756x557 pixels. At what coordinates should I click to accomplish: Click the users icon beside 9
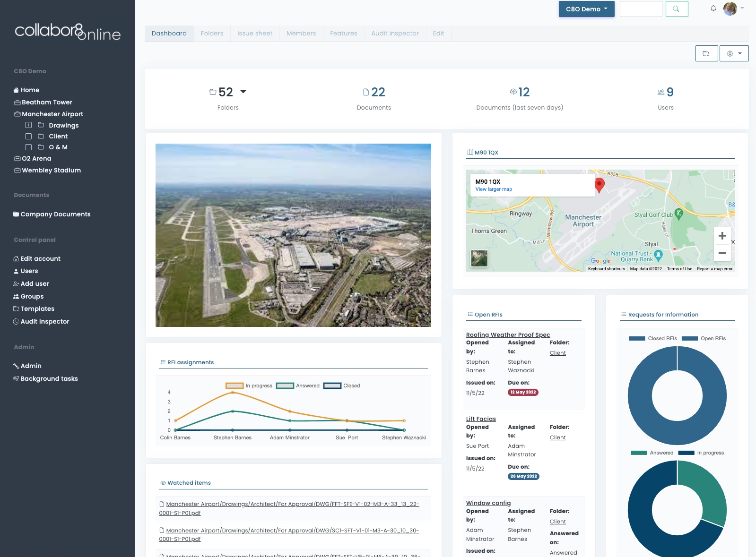pos(661,92)
